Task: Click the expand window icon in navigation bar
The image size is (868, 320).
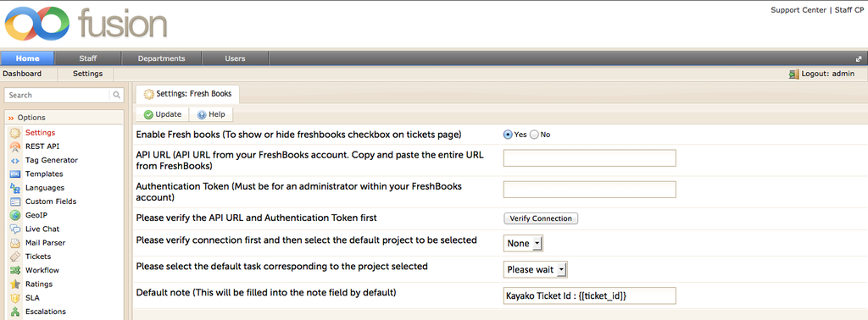Action: point(860,58)
